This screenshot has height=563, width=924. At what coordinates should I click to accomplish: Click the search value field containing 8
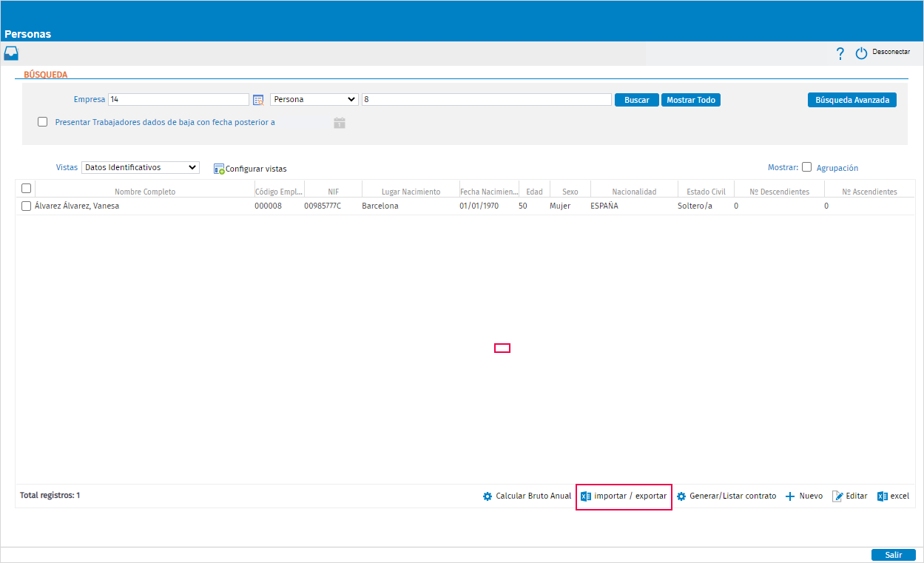pos(487,99)
